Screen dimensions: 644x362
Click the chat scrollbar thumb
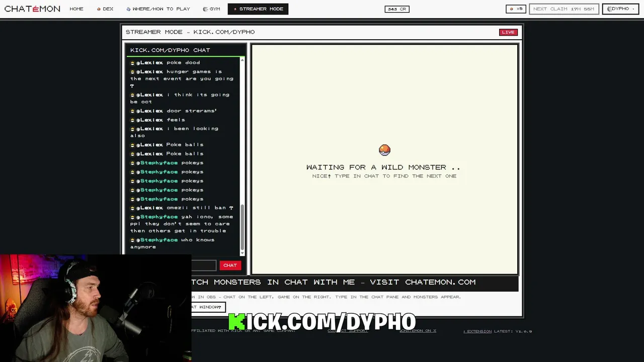[243, 227]
